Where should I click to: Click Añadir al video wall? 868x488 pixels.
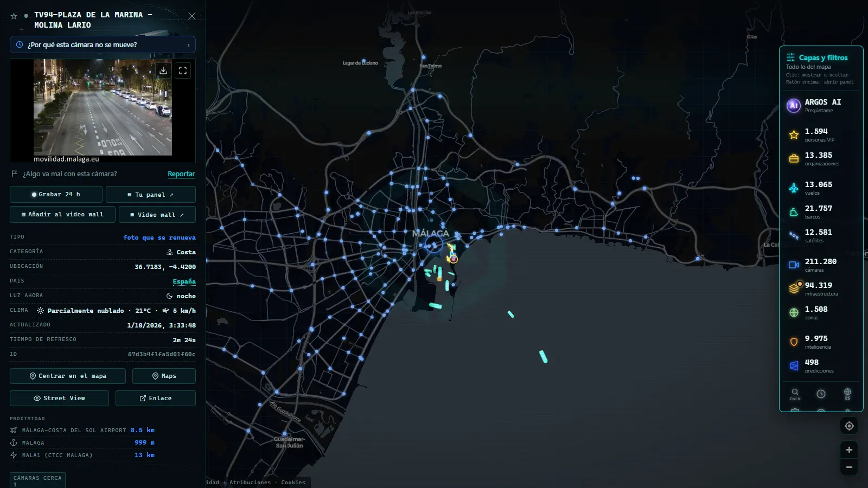click(62, 214)
